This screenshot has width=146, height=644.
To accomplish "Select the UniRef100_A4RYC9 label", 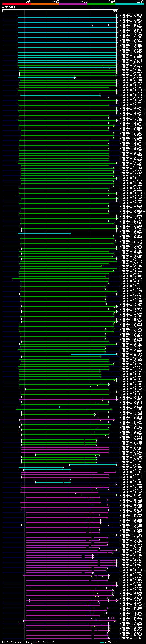I will click(x=131, y=72).
